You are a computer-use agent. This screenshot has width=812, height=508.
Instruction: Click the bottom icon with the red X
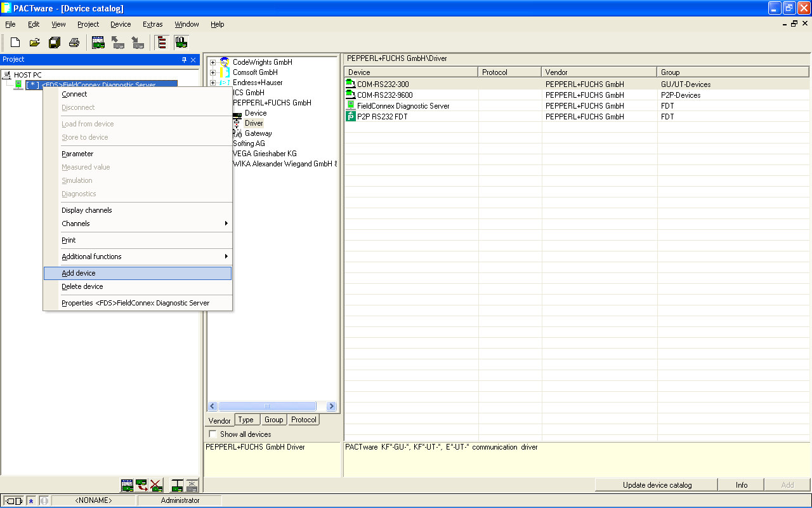click(x=156, y=486)
